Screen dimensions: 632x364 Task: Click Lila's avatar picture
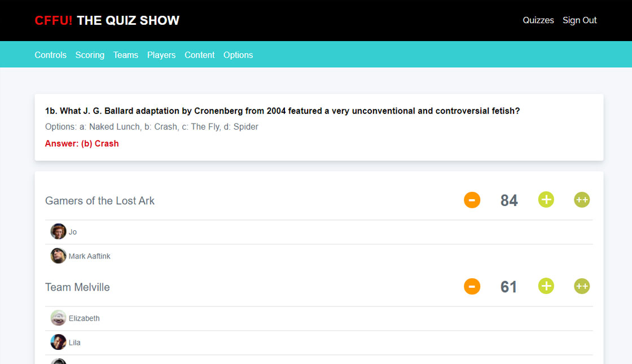58,342
